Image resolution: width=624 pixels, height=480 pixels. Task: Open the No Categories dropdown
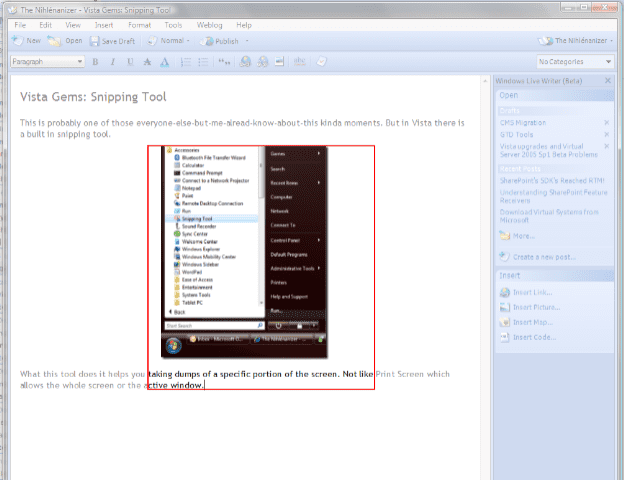pyautogui.click(x=575, y=62)
